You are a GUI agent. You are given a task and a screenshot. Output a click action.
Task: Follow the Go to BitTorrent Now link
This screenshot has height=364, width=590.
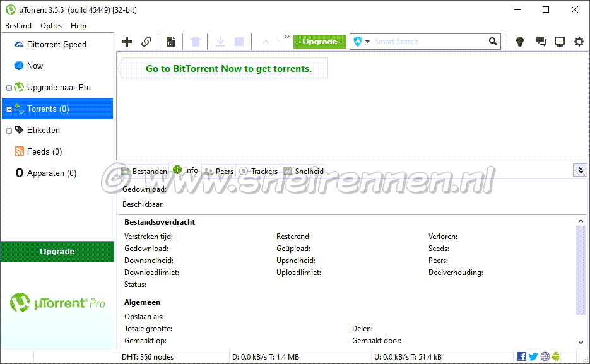pyautogui.click(x=229, y=69)
